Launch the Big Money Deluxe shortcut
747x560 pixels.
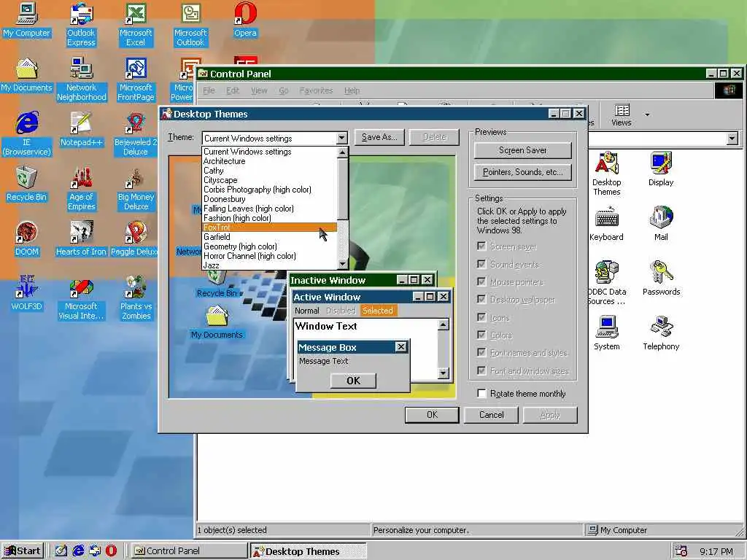pos(136,189)
